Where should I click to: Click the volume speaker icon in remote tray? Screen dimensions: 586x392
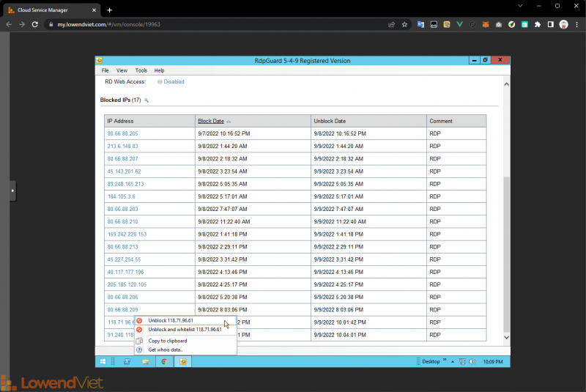pyautogui.click(x=472, y=361)
